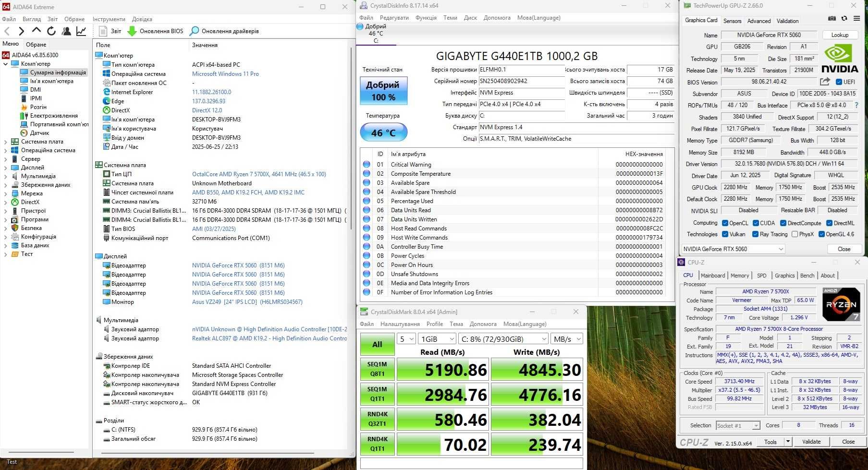Toggle the OpenCL checkbox in GPU-Z

point(725,223)
